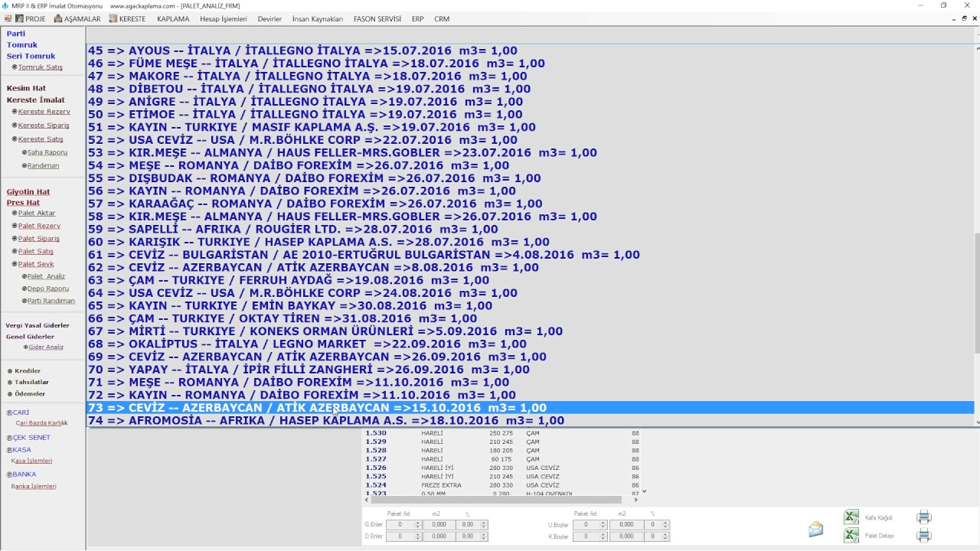Click the pallet table horizontal scrollbar
Screen dimensions: 980x551
tap(501, 500)
